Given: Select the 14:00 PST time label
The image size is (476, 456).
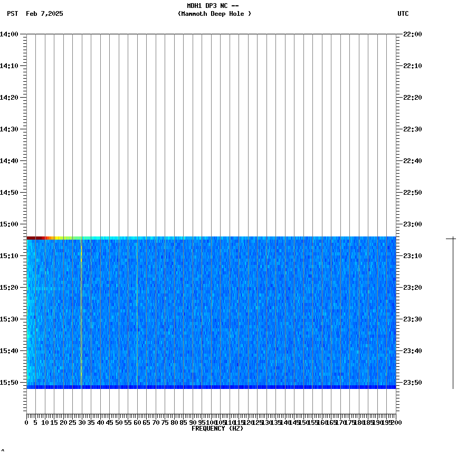Looking at the screenshot, I should tap(12, 33).
